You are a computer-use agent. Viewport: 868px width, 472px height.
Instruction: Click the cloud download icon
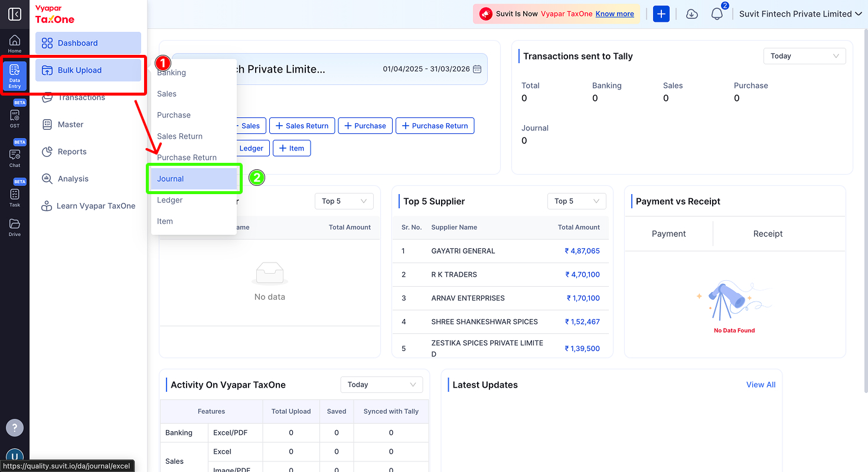pyautogui.click(x=692, y=14)
